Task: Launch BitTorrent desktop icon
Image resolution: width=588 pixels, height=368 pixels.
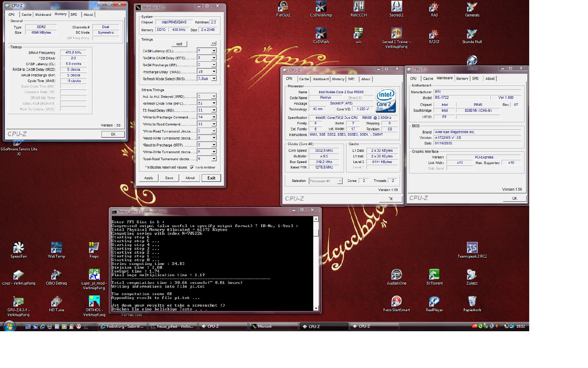Action: pos(434,277)
